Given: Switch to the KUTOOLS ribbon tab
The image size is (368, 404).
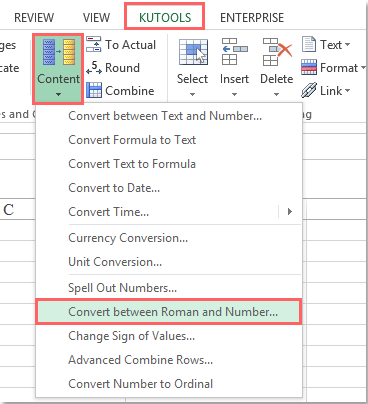Looking at the screenshot, I should click(165, 17).
